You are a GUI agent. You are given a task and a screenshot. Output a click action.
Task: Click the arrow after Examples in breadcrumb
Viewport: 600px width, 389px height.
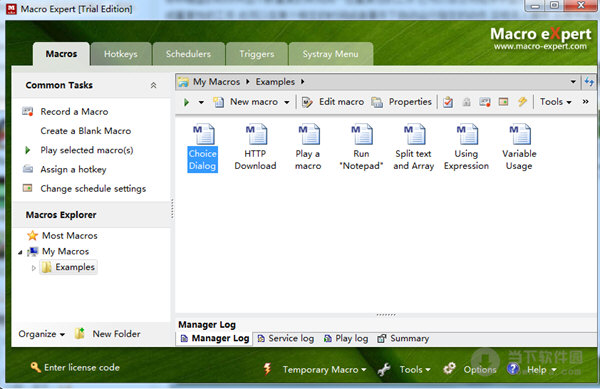[303, 81]
